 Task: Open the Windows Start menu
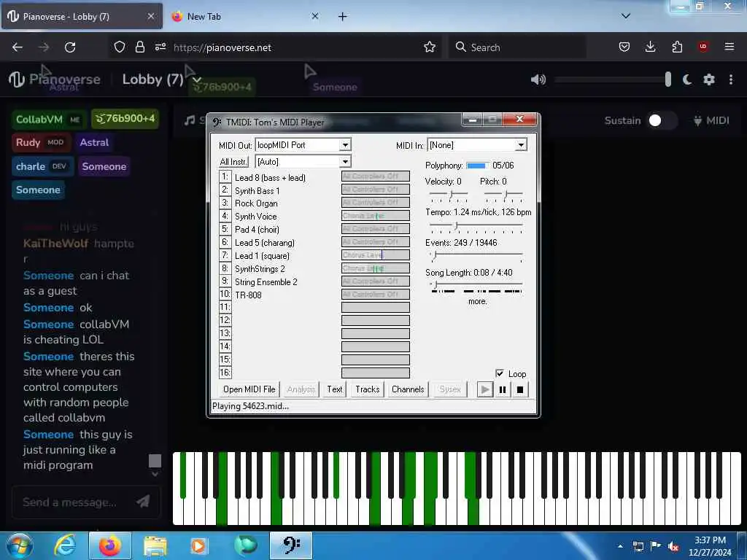point(19,545)
